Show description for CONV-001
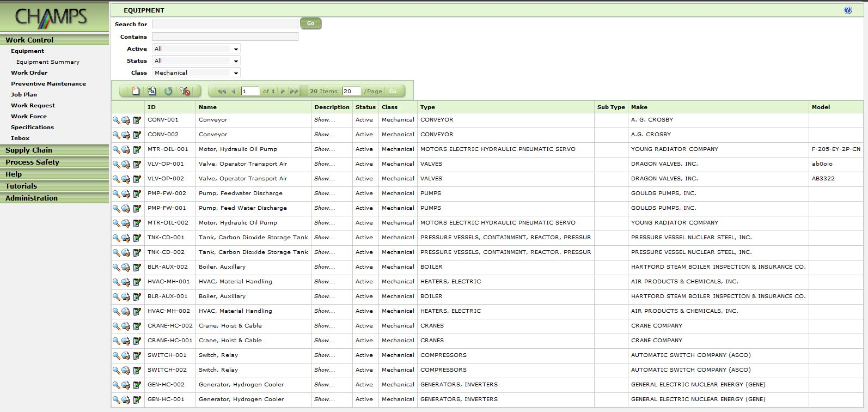The height and width of the screenshot is (412, 868). point(325,120)
